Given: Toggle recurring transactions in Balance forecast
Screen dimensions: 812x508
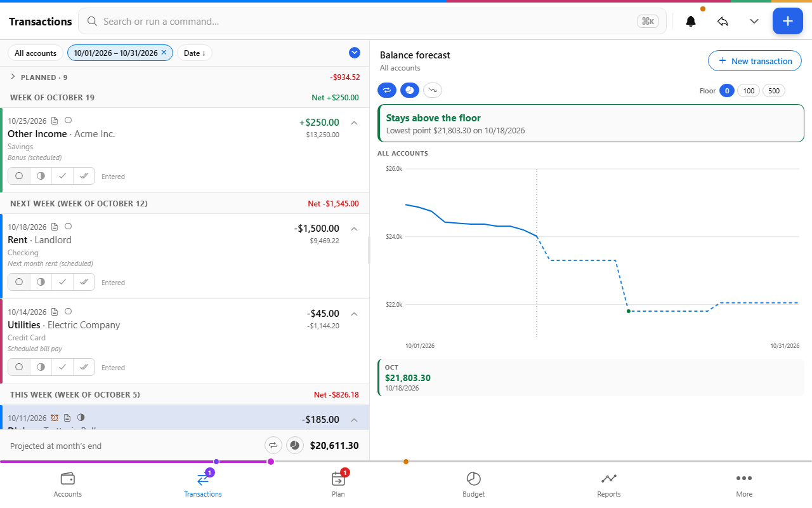Looking at the screenshot, I should pos(387,90).
